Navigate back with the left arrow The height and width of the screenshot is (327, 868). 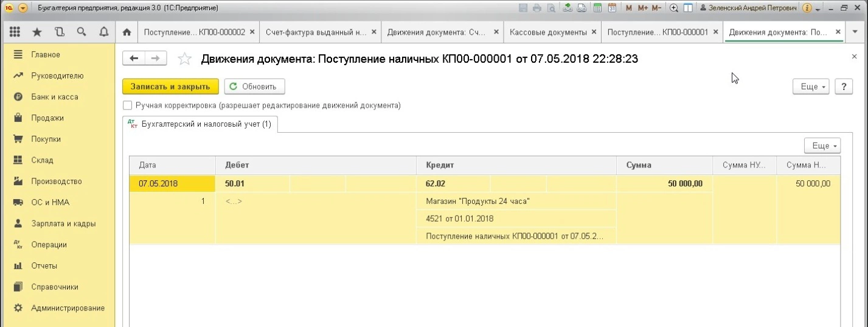(x=134, y=58)
